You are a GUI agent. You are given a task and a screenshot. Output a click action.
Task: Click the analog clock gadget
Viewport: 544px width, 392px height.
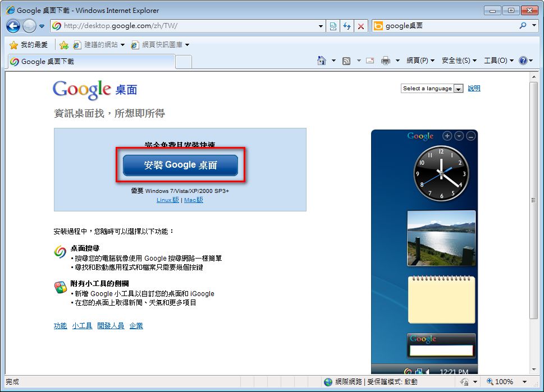441,173
